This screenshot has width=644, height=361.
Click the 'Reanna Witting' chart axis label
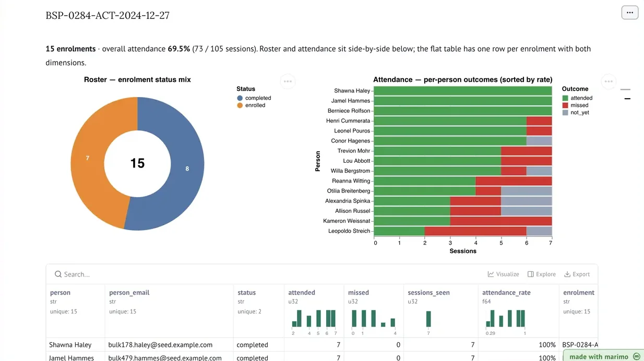[351, 181]
